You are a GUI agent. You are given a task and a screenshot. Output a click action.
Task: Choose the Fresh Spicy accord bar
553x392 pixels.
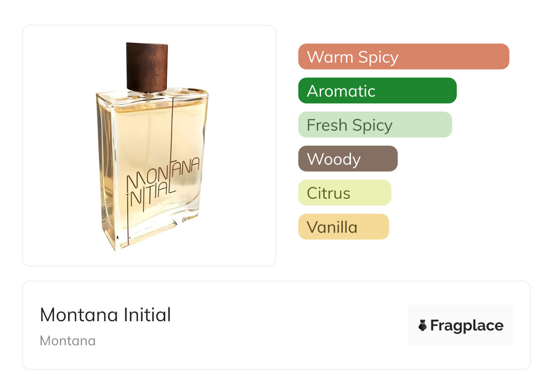click(x=375, y=125)
